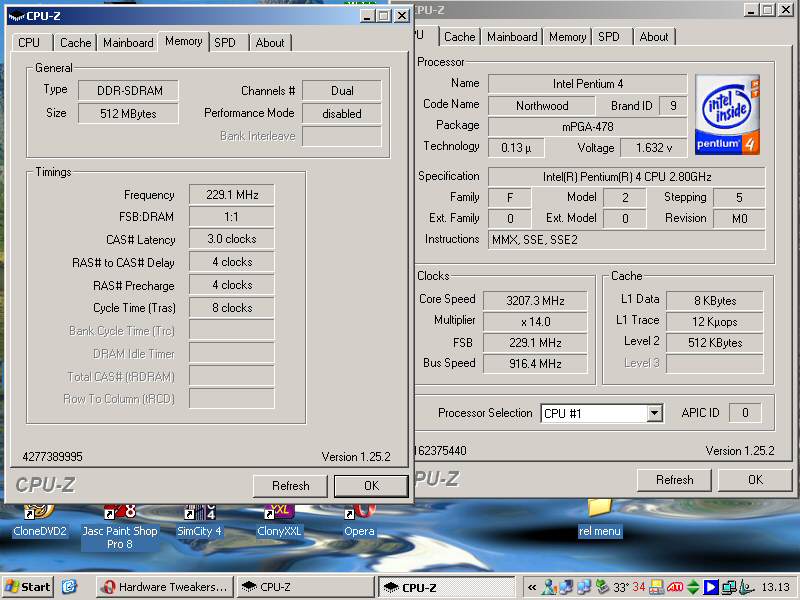The image size is (800, 600).
Task: Open the Windows Start menu
Action: pos(28,587)
